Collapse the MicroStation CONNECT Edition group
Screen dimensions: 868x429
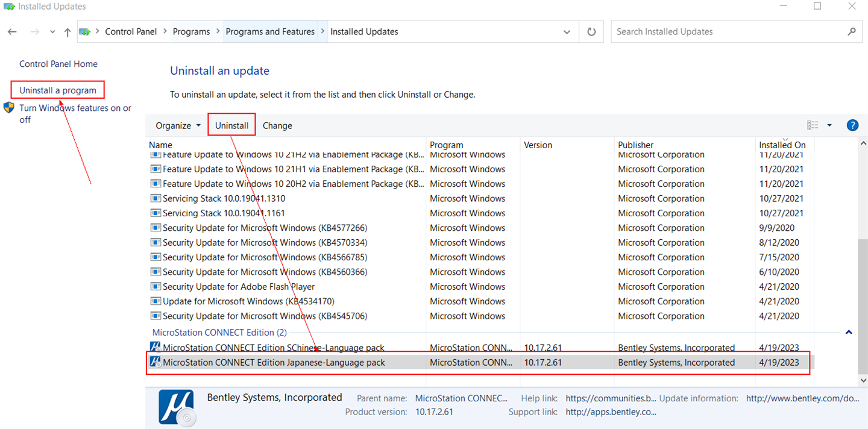[x=849, y=332]
